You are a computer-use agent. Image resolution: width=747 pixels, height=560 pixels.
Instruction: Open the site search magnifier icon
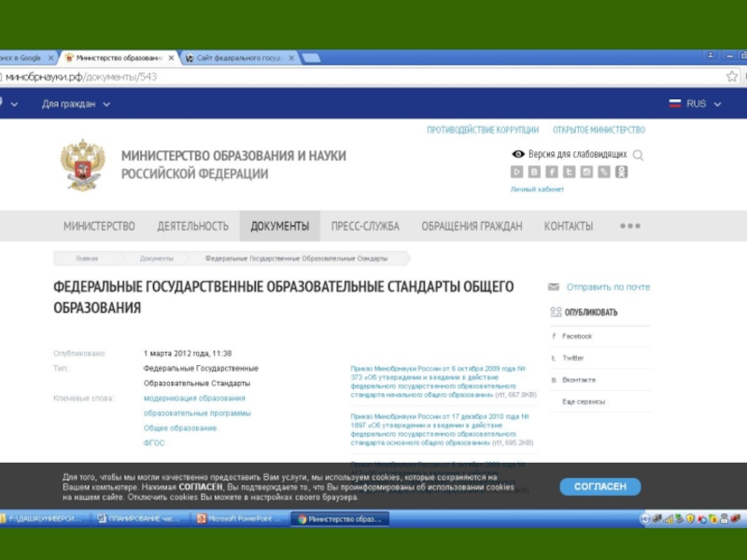click(x=639, y=155)
